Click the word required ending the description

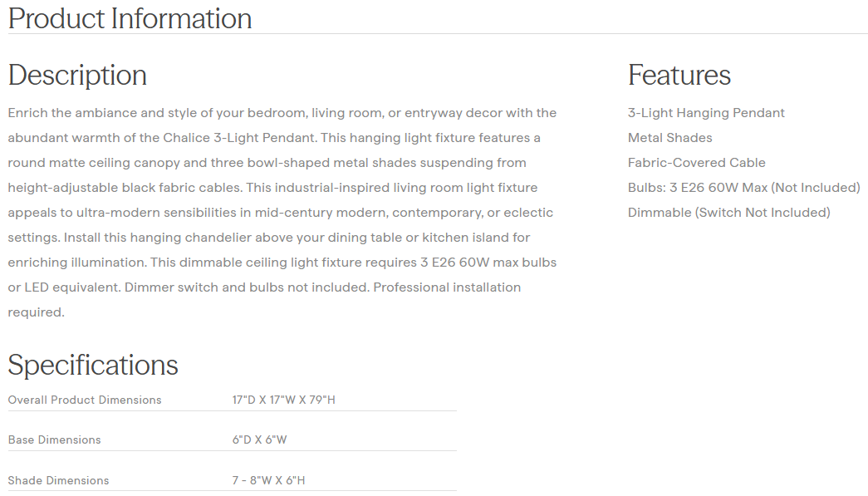[36, 312]
